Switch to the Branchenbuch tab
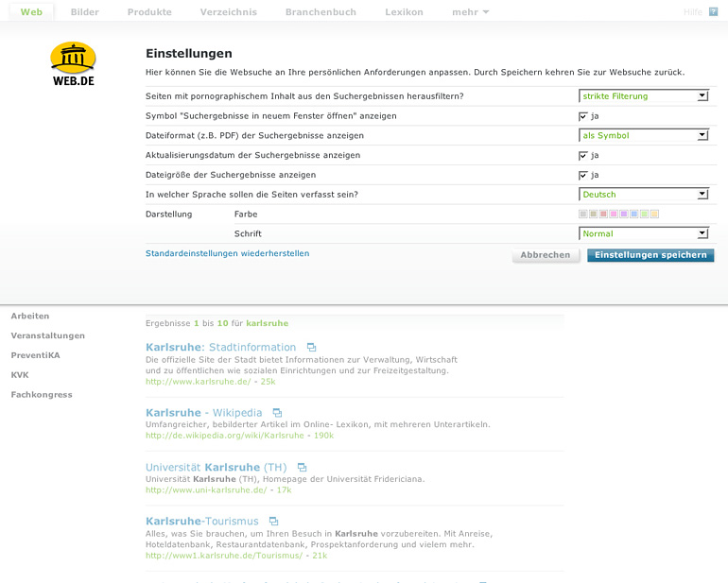Viewport: 728px width, 583px height. (321, 12)
